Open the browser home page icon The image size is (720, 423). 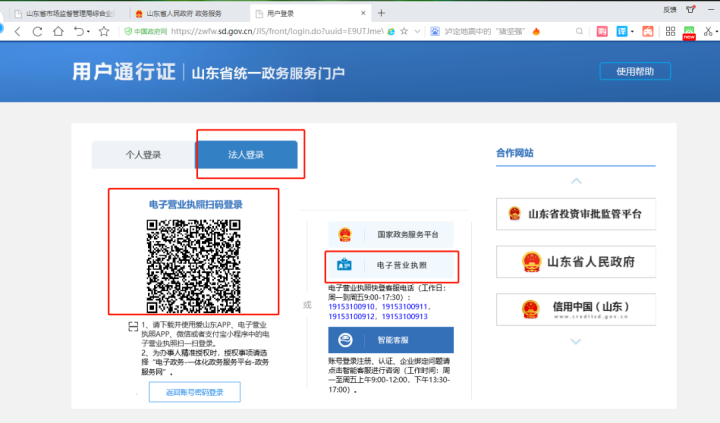[x=58, y=31]
